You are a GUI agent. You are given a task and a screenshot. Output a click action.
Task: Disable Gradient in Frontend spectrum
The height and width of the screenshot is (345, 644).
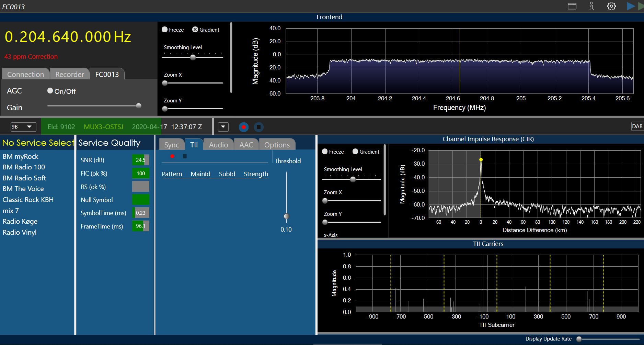195,30
